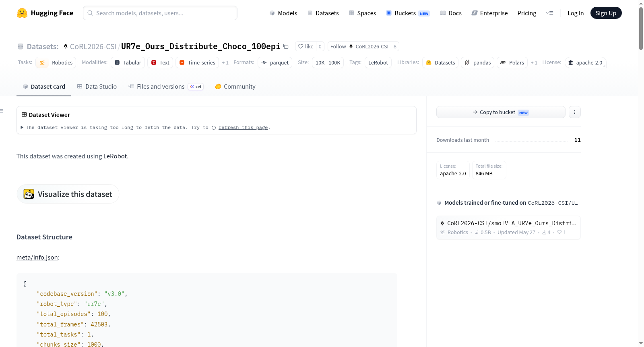Open the navigation overflow menu
This screenshot has width=644, height=347.
click(549, 13)
